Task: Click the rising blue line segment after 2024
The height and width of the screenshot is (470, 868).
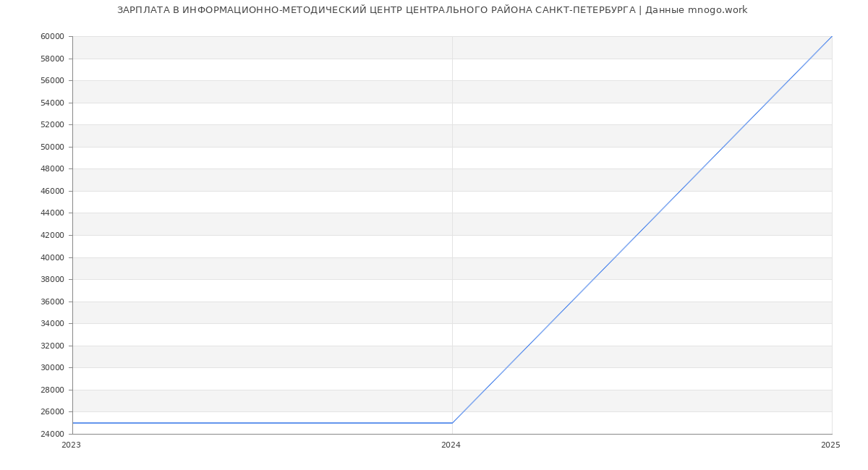Action: pyautogui.click(x=642, y=230)
